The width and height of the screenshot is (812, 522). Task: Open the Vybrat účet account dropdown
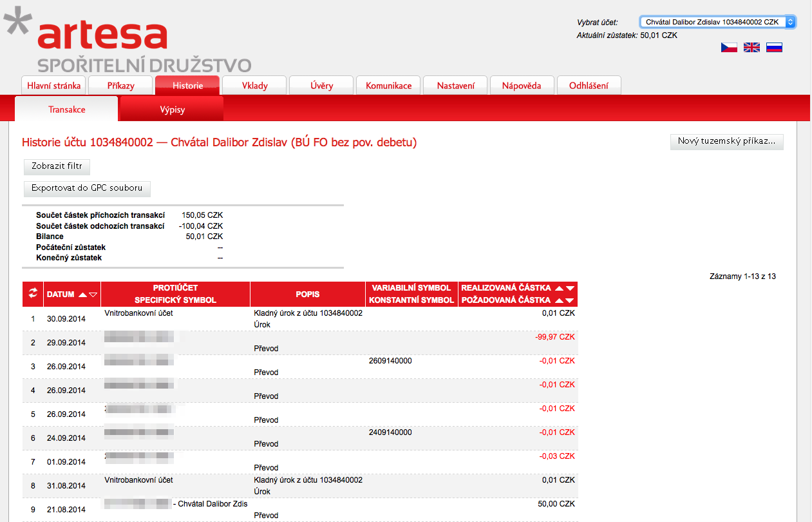pos(717,22)
